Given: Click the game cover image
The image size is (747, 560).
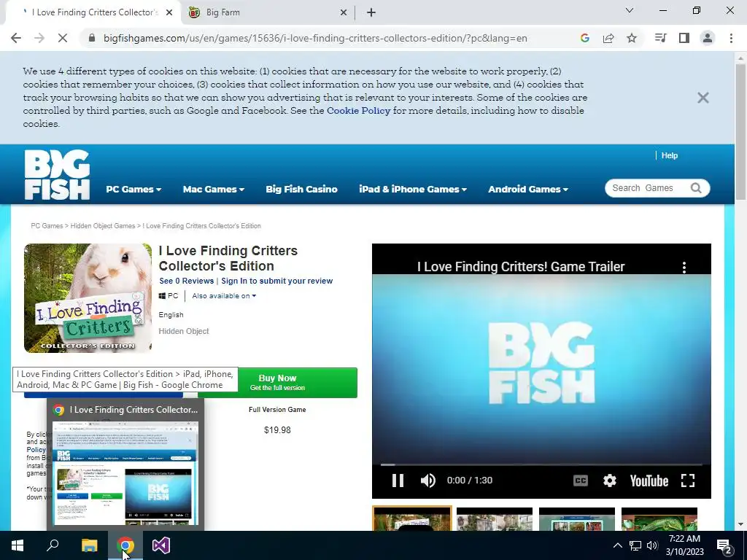Looking at the screenshot, I should pos(88,298).
